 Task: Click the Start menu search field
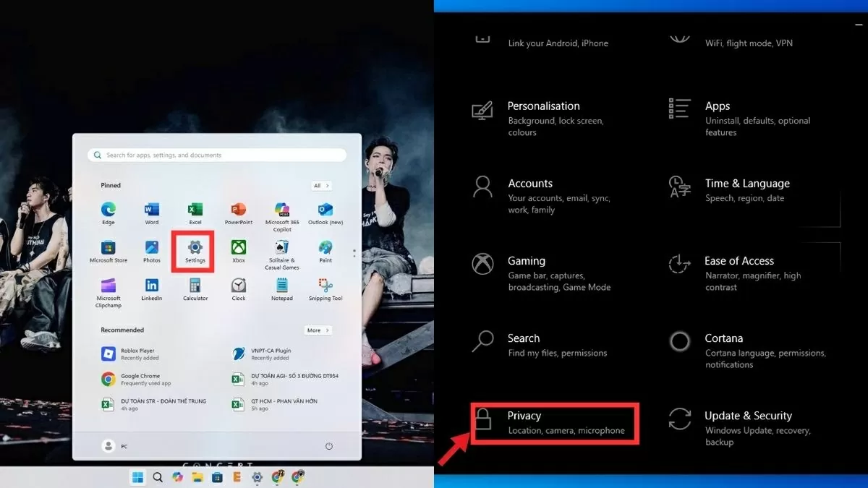pos(216,154)
